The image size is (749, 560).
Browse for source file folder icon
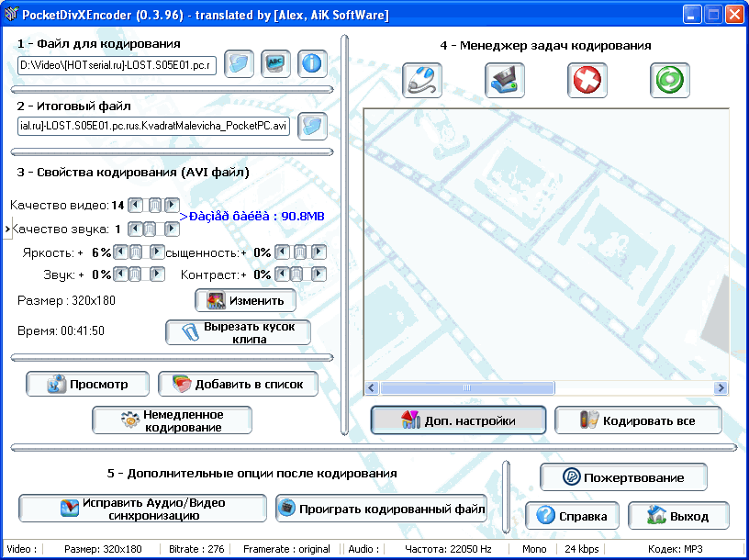[239, 63]
